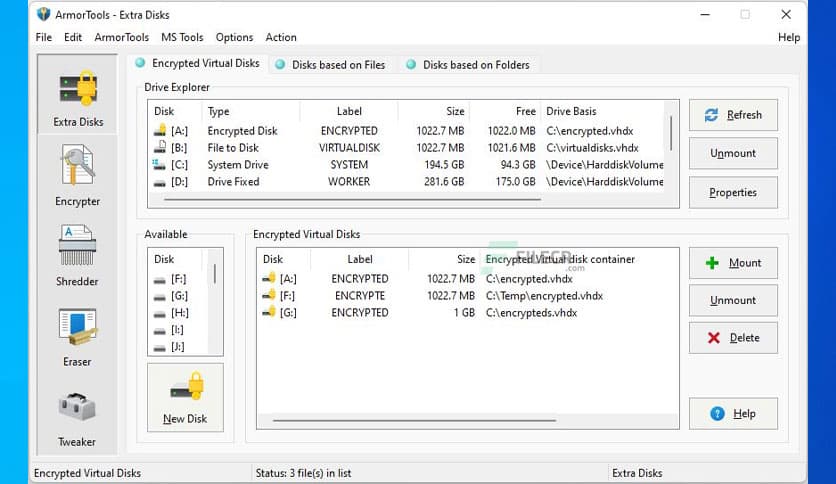The width and height of the screenshot is (836, 484).
Task: Select the [D:] Drive Fixed icon
Action: tap(160, 183)
